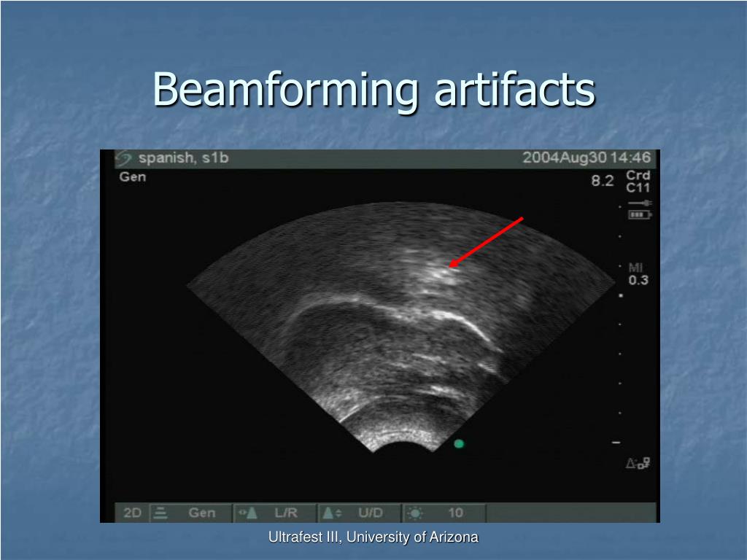Click the Gen optimization setting in bottom bar
Image resolution: width=747 pixels, height=560 pixels.
(x=201, y=513)
